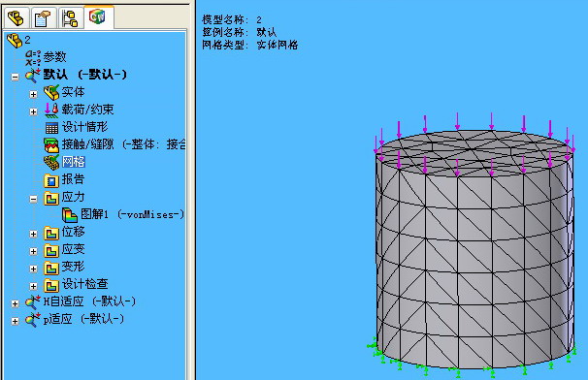Expand the 实体 node
This screenshot has width=588, height=380.
(x=33, y=94)
